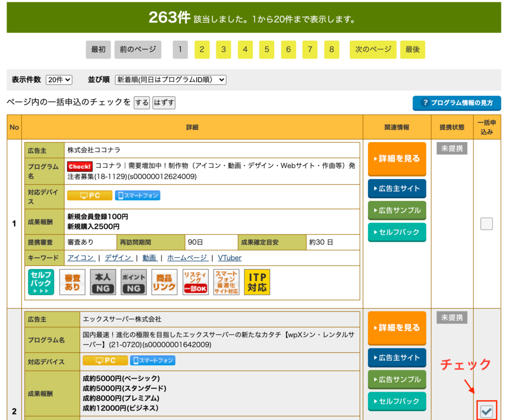Open the 表示件数 20件 dropdown
Screen dimensions: 509x420
(x=59, y=80)
